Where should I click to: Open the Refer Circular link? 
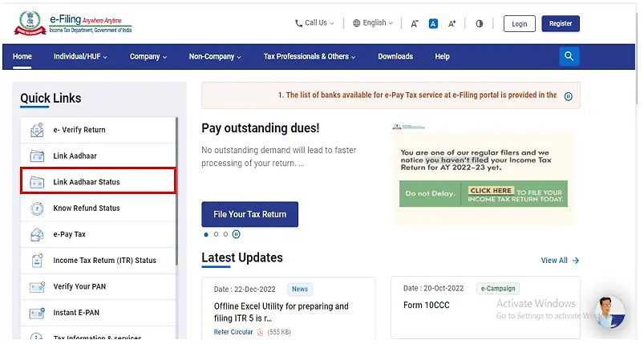tap(233, 332)
